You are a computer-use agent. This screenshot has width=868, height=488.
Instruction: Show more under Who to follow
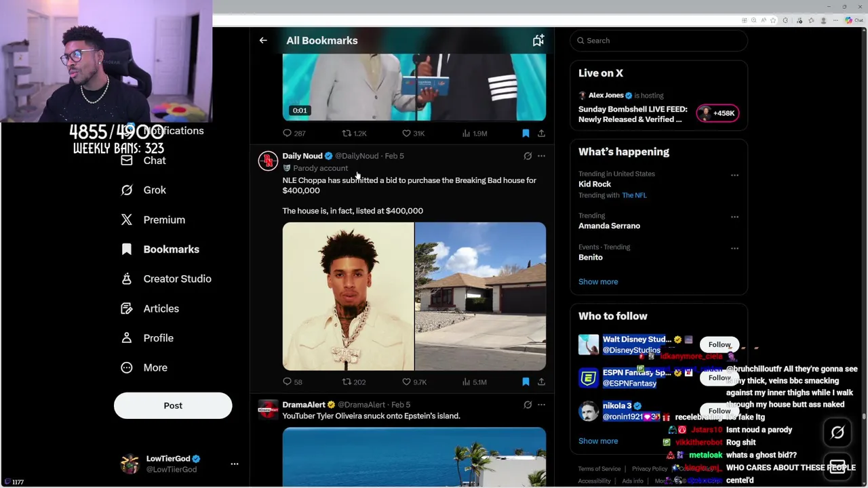[x=598, y=441]
